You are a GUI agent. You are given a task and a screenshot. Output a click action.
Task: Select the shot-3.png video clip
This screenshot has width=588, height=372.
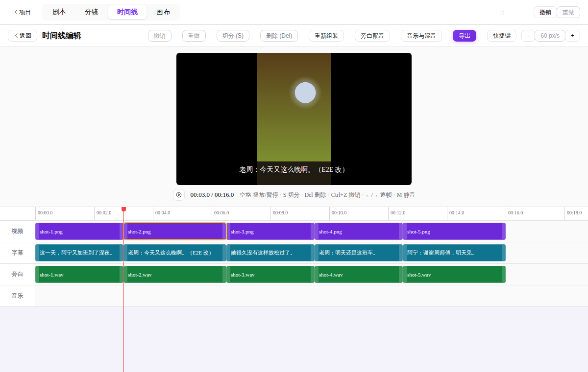point(270,232)
